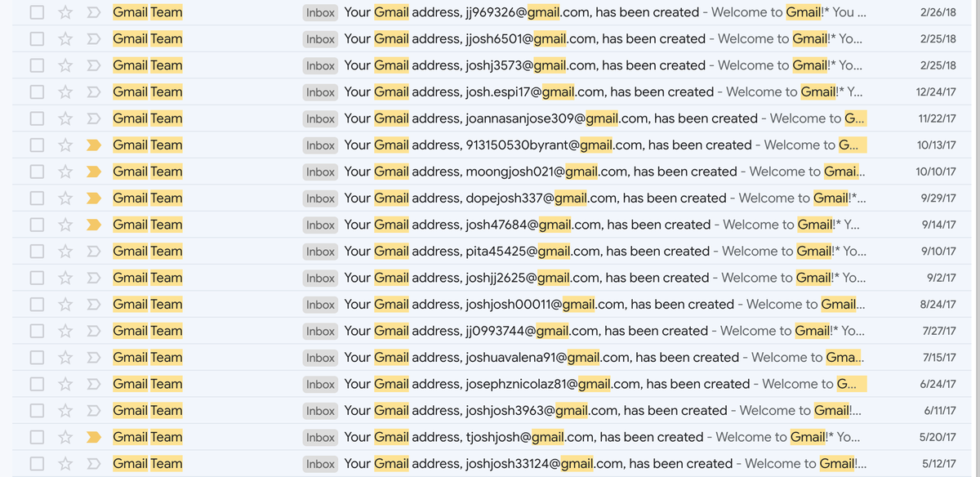Select the checkbox for the joannasanjose309 email
The width and height of the screenshot is (980, 477).
click(36, 118)
